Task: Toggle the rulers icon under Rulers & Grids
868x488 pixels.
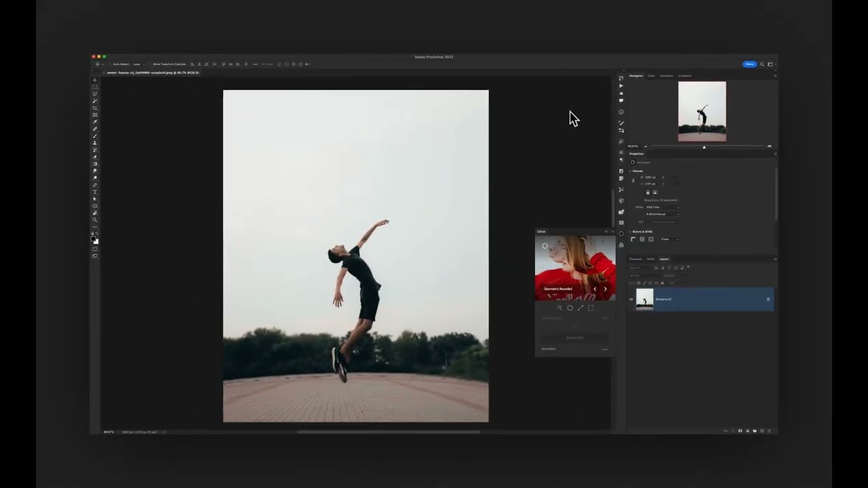Action: click(x=633, y=239)
